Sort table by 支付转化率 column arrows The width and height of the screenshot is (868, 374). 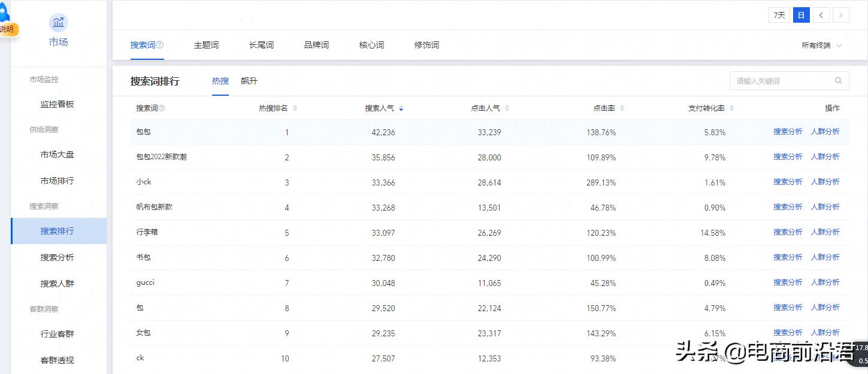click(x=731, y=108)
